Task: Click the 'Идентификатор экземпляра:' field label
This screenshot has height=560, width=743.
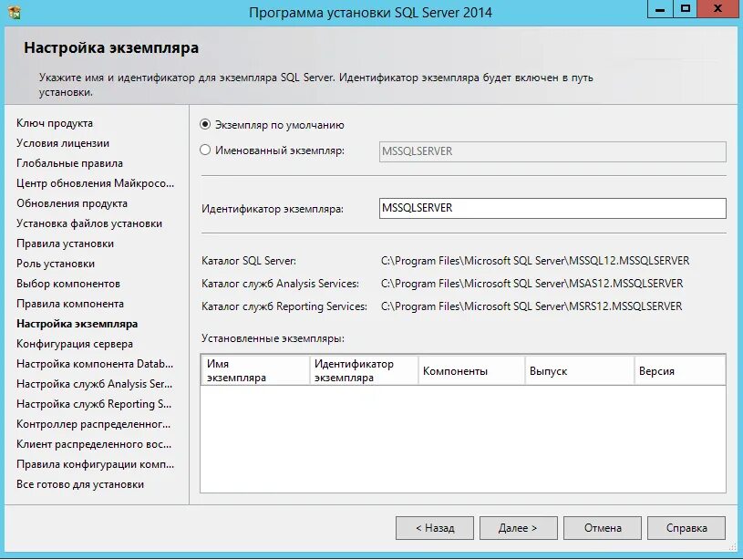Action: (x=273, y=209)
